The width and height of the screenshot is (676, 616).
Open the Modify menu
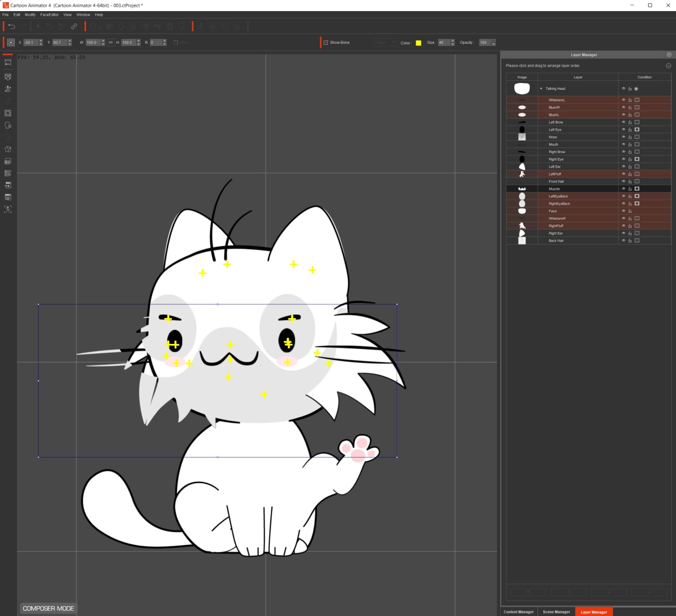30,15
